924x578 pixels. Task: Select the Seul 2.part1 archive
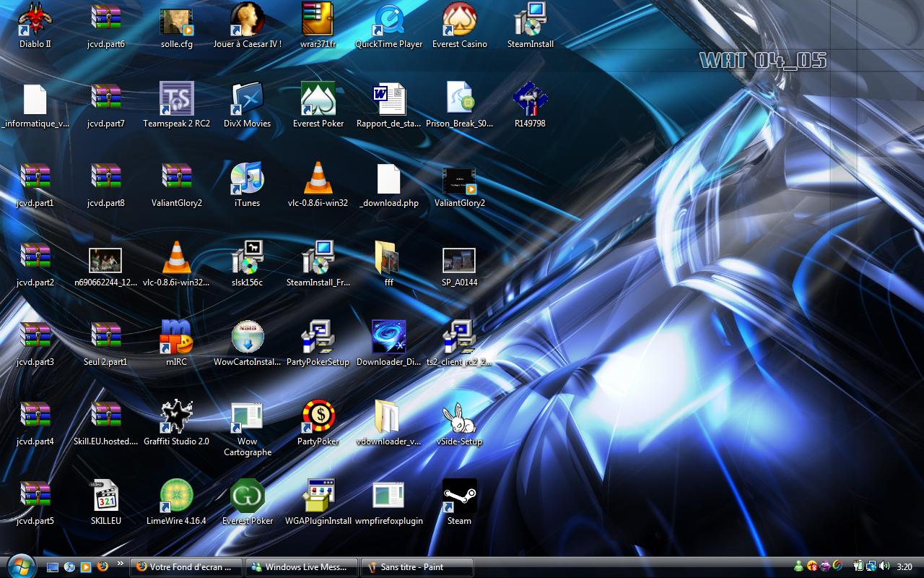tap(105, 337)
